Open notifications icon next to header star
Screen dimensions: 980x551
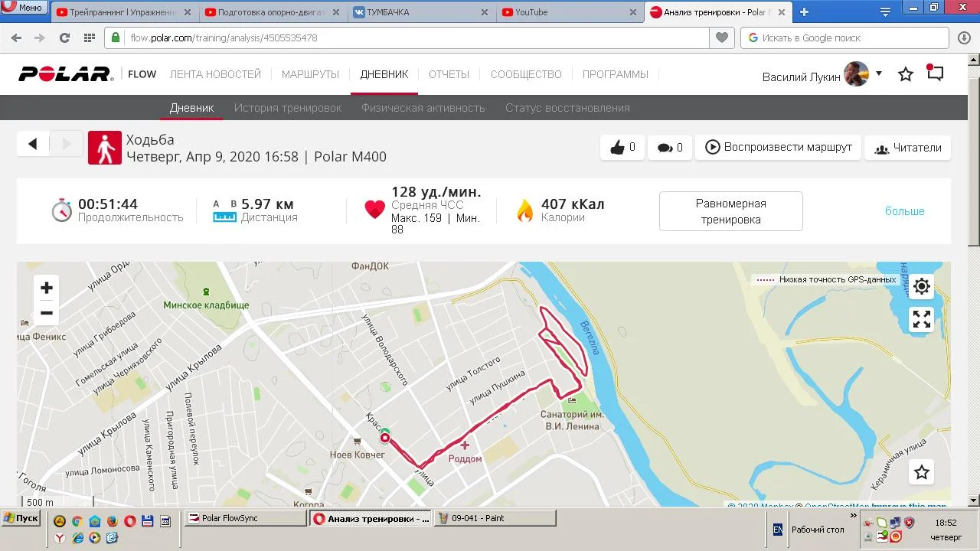pyautogui.click(x=935, y=73)
